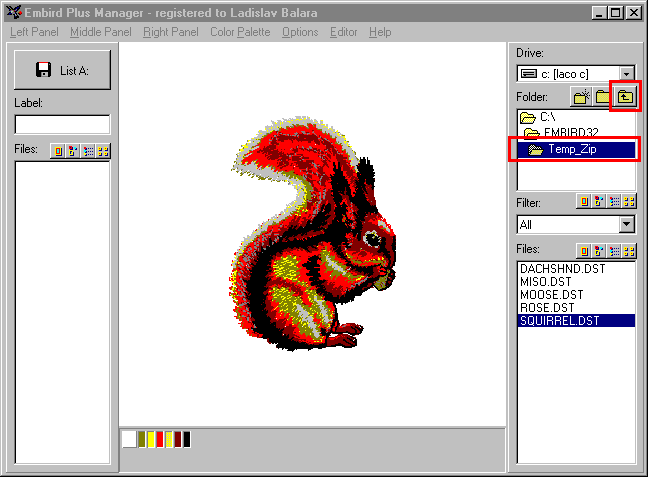648x477 pixels.
Task: Open the Middle Panel menu
Action: click(x=100, y=32)
